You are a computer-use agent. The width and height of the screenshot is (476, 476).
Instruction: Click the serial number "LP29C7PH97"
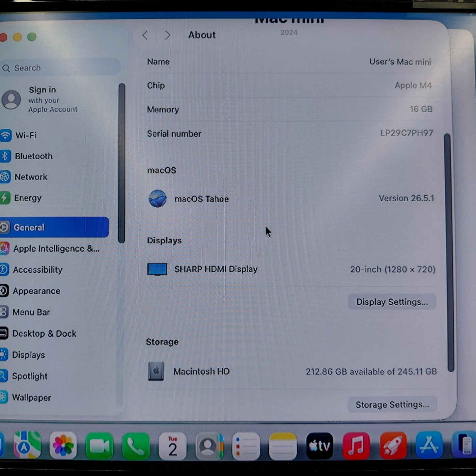coord(406,133)
